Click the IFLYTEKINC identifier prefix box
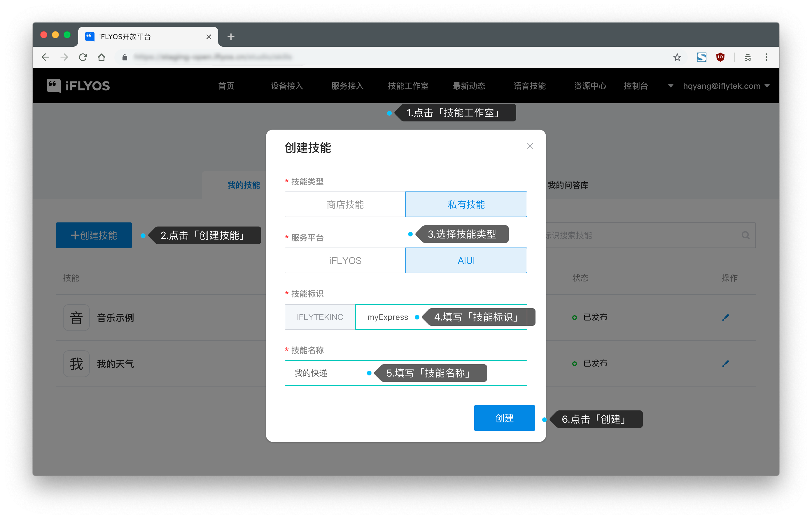 pyautogui.click(x=320, y=317)
